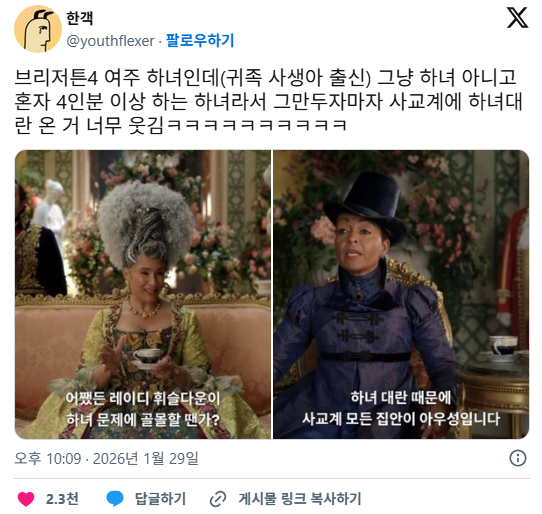This screenshot has width=542, height=514.
Task: Click the 하녀 대란 때문에 subtitle caption
Action: [x=401, y=398]
